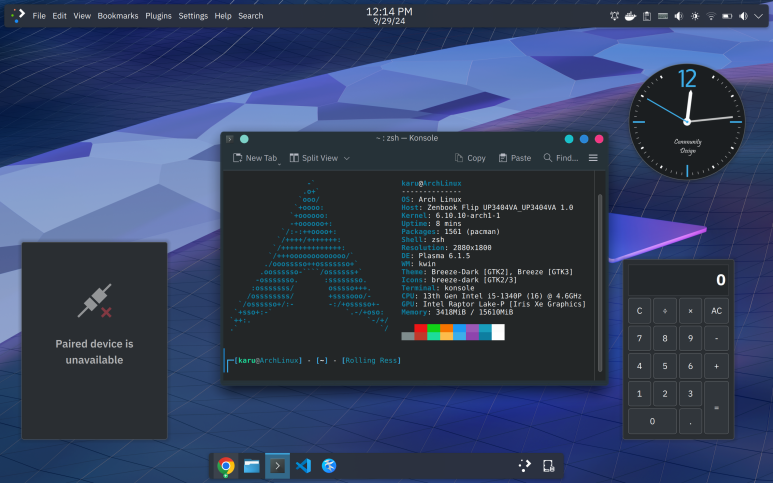Click the gray block in neofetch palette

408,336
